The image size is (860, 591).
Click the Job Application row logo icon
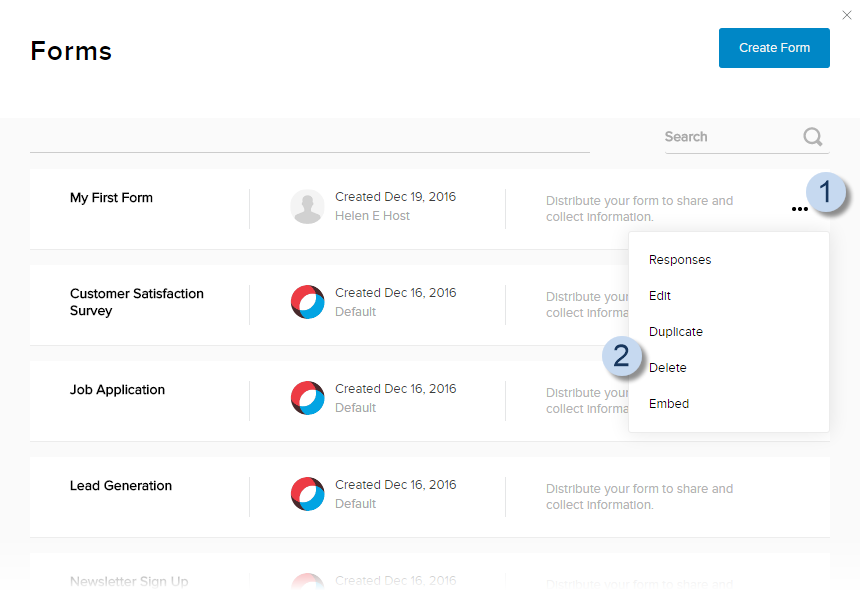[307, 398]
